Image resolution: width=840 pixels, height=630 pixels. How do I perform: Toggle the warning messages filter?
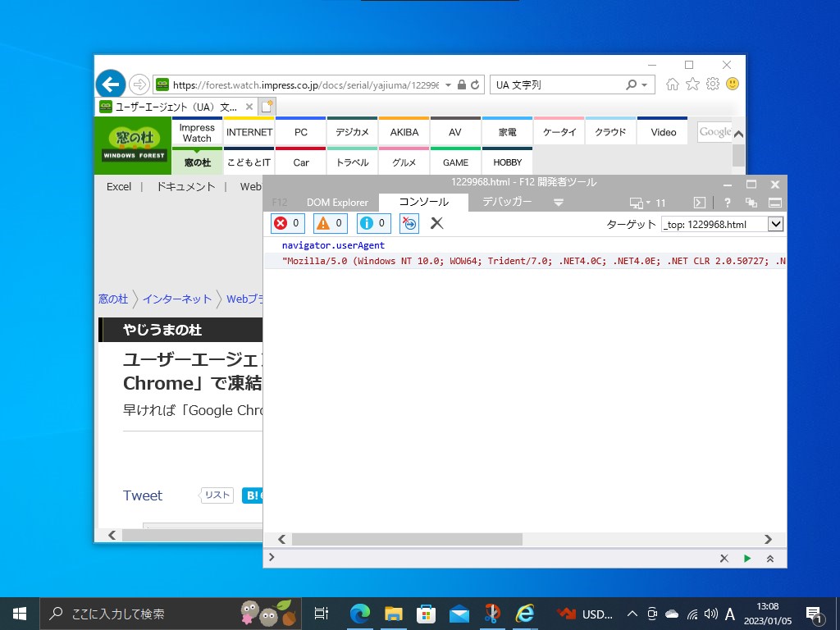[x=330, y=223]
